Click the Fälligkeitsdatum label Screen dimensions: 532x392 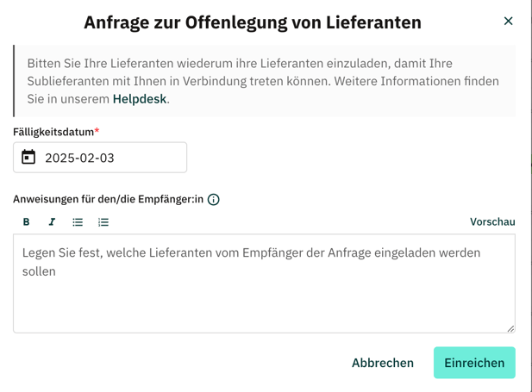53,132
